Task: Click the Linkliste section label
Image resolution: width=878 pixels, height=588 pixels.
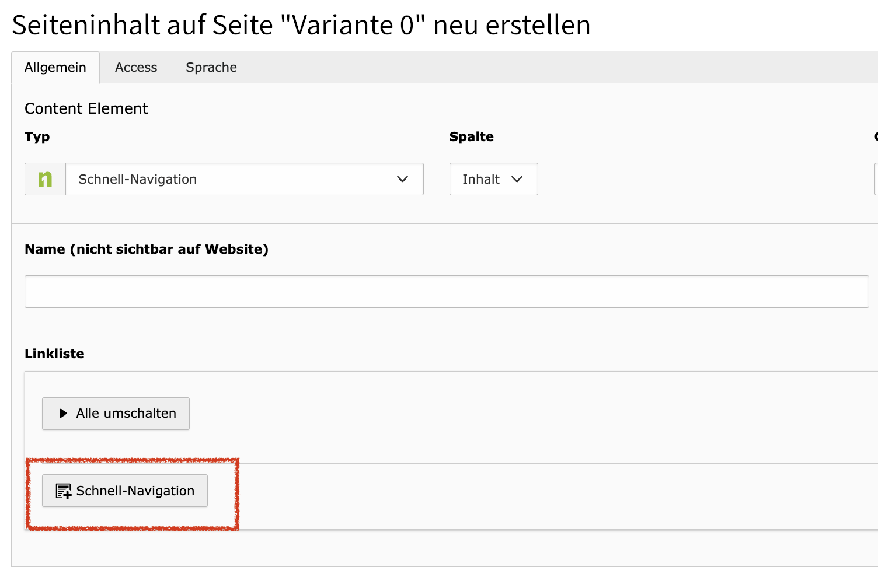Action: click(x=54, y=354)
